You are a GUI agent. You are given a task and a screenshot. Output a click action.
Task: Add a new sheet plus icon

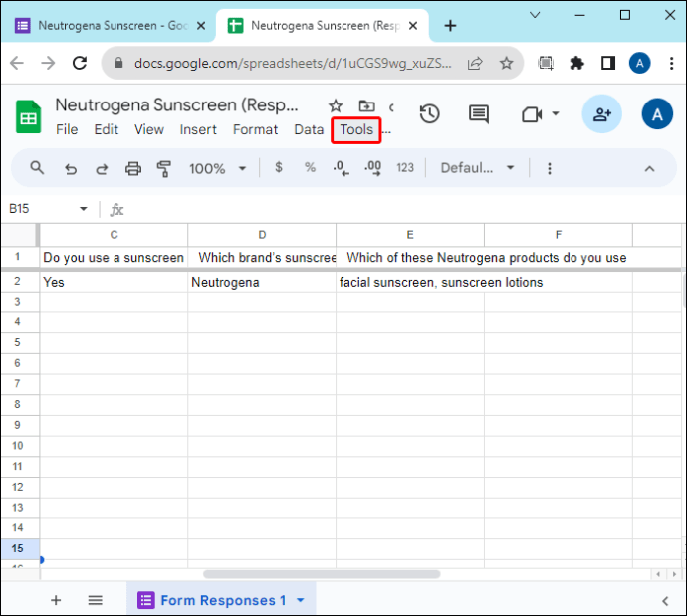point(56,600)
